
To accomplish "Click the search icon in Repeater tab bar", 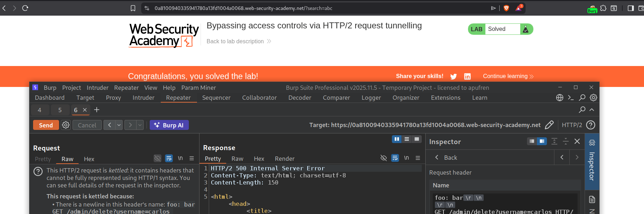I will click(x=582, y=110).
